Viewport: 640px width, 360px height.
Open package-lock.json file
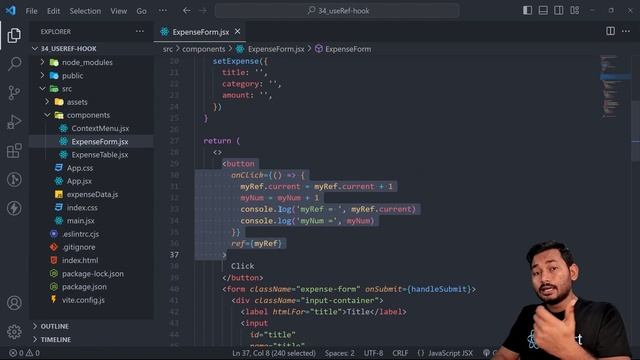pyautogui.click(x=93, y=273)
